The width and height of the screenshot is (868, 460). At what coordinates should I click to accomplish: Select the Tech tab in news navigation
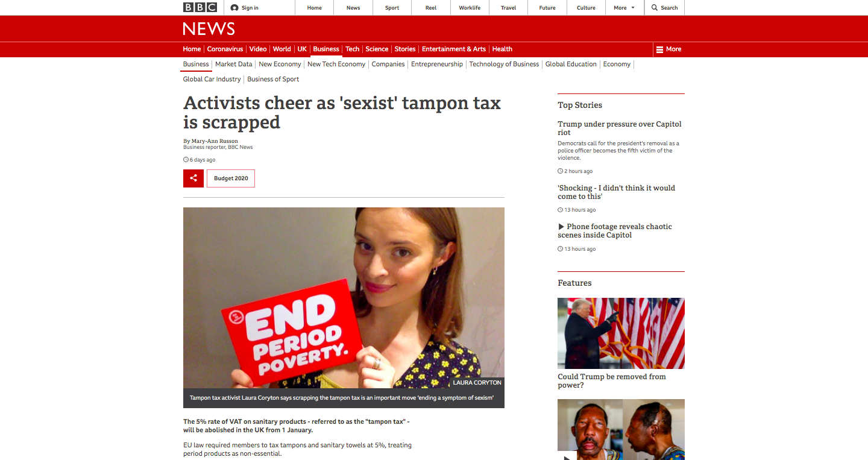pos(352,49)
